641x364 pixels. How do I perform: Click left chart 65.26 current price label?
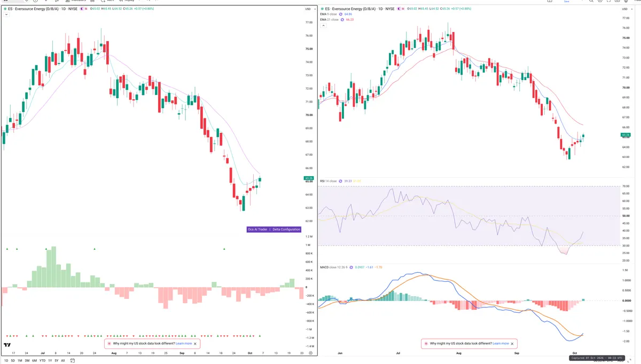click(x=308, y=178)
